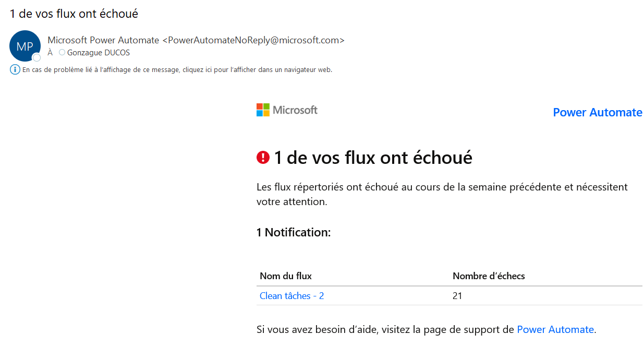Viewport: 644px width, 346px height.
Task: Open the Clean tâches - 2 flow link
Action: pos(291,296)
